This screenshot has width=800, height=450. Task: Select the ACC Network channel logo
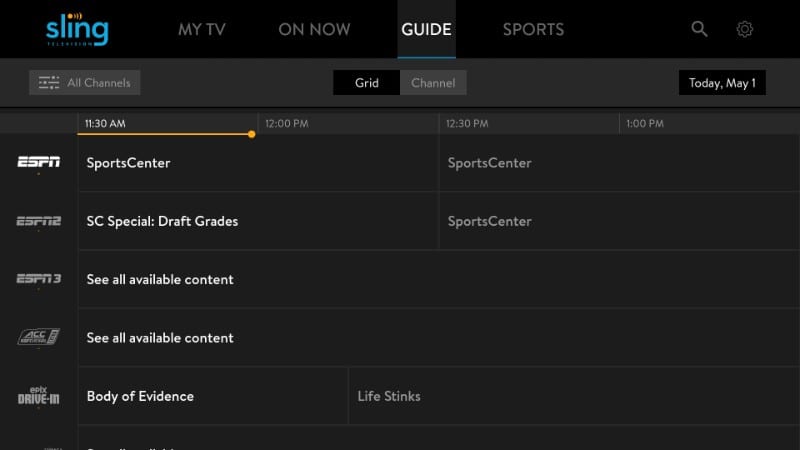pos(39,337)
